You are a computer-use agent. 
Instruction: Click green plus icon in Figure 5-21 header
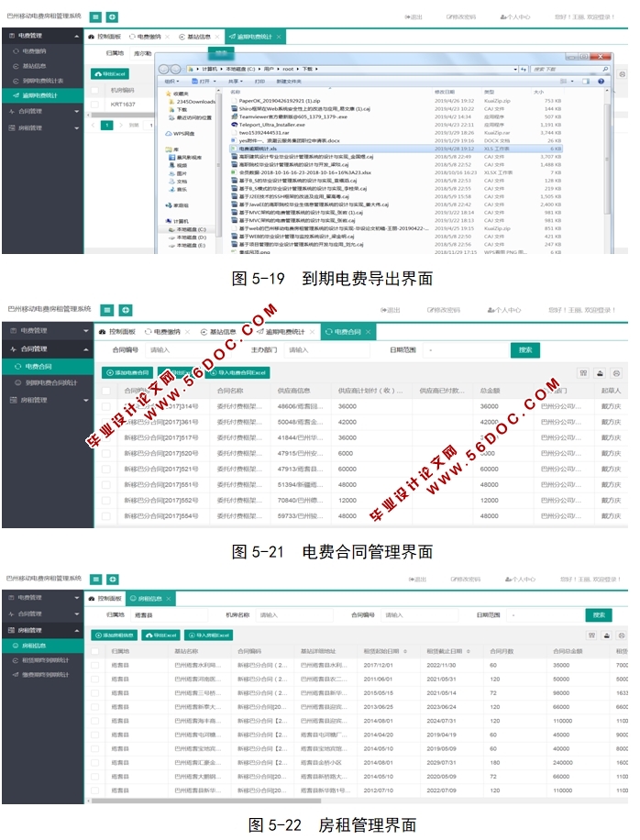point(126,310)
